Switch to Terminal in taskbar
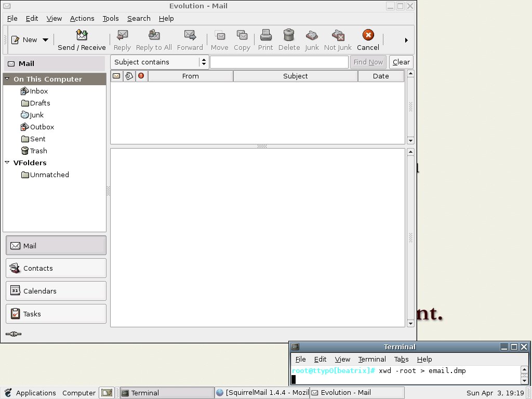Viewport: 532px width, 399px height. [x=167, y=393]
